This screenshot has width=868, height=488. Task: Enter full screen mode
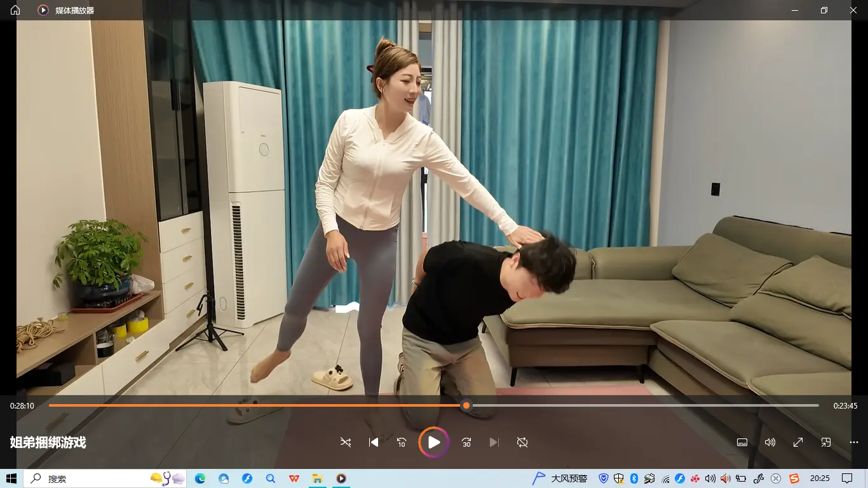tap(798, 442)
